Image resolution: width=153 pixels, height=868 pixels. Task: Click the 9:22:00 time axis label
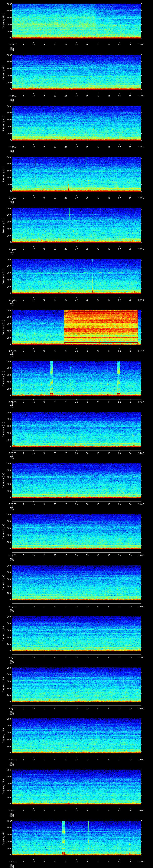pyautogui.click(x=12, y=453)
